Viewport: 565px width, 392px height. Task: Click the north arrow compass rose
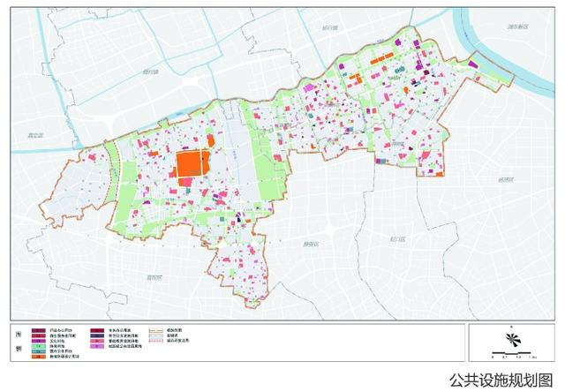click(x=512, y=339)
